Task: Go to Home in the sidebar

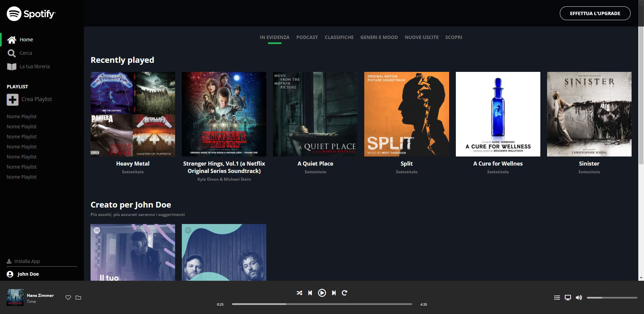Action: pyautogui.click(x=20, y=40)
